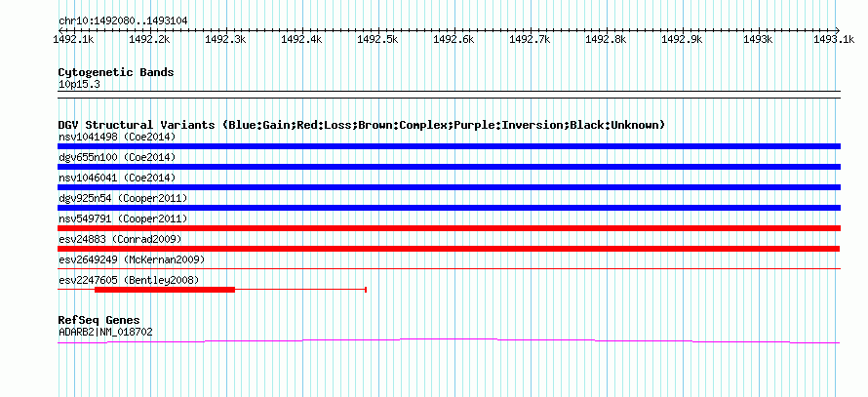Click the blue gain bar for dgv925n54
The height and width of the screenshot is (397, 868).
449,208
